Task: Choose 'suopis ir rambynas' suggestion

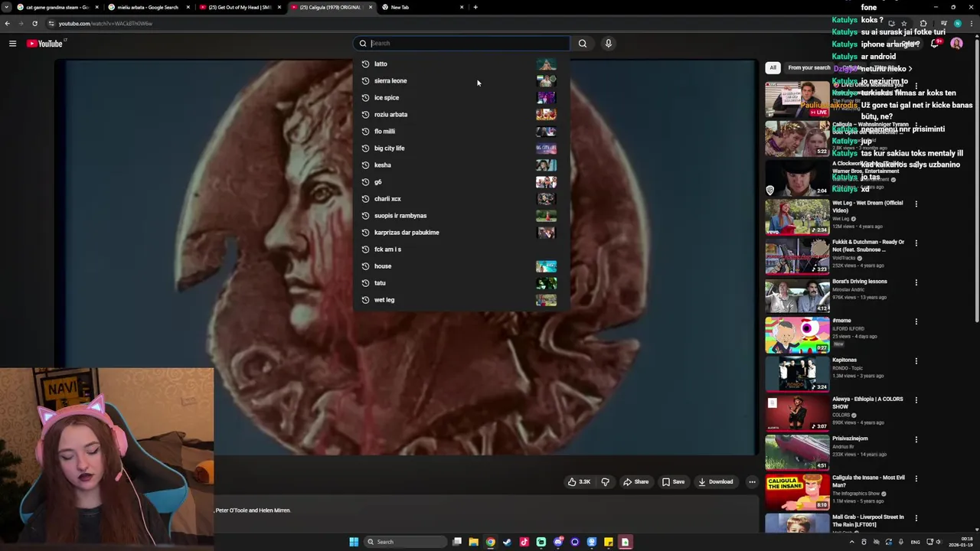Action: coord(459,216)
